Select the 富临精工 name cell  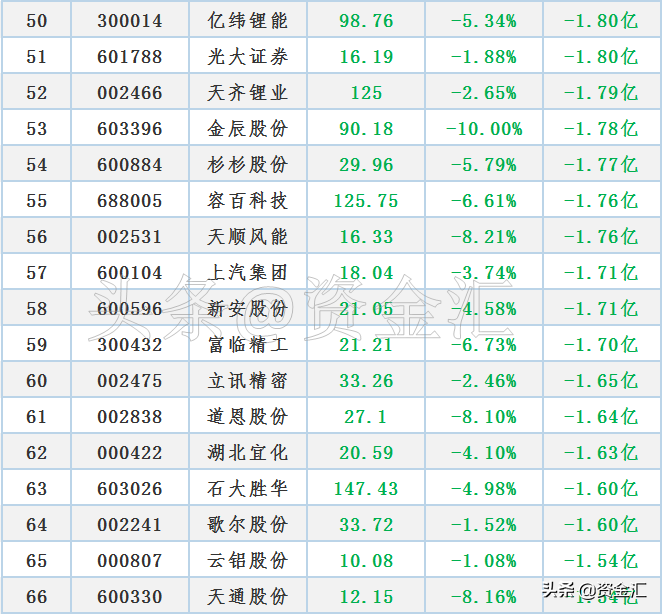(248, 345)
